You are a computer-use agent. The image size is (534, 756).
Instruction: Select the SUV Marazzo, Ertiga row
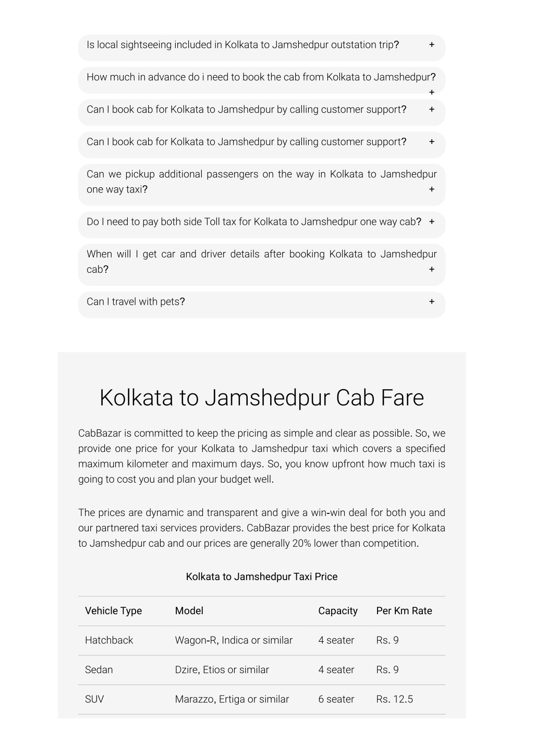coord(262,700)
